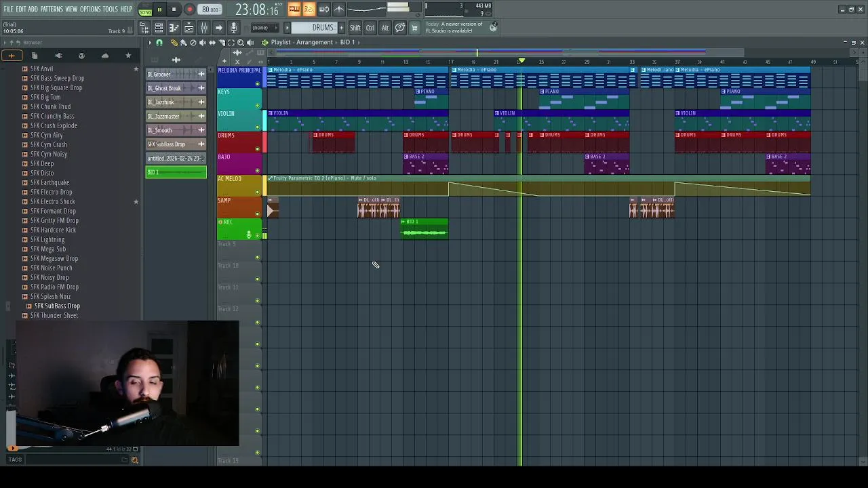Select the BID 1 audio clip on REC track
The height and width of the screenshot is (488, 868).
click(x=425, y=229)
